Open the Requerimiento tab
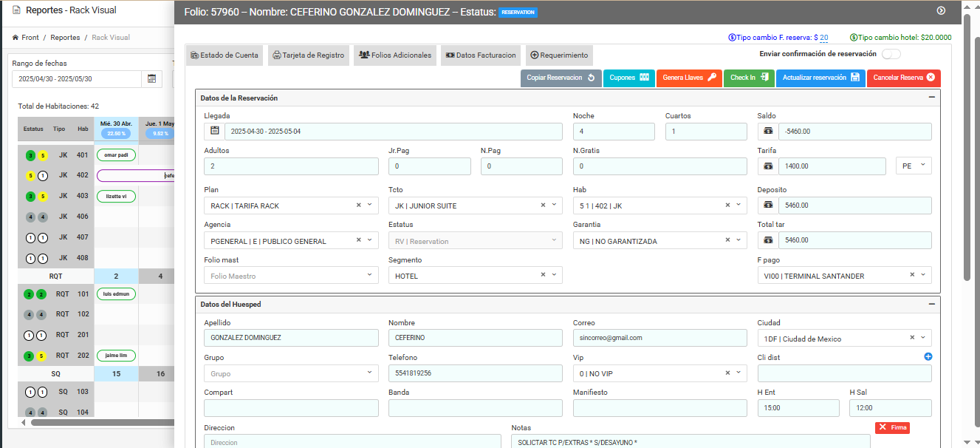 559,55
